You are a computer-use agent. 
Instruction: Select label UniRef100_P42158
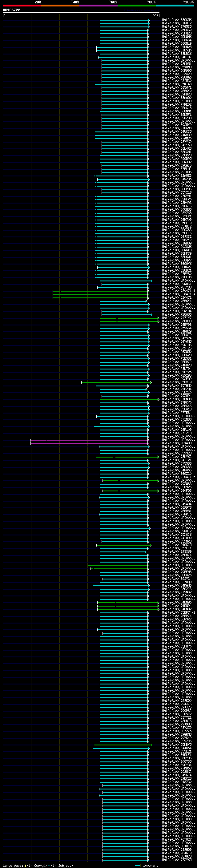176,145
